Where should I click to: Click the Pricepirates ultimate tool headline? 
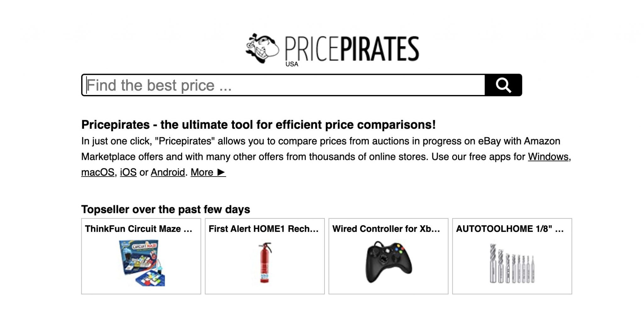click(258, 125)
